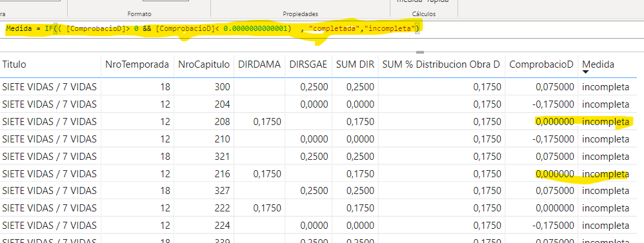Click the ComprobacioD column header
644x243 pixels.
541,64
